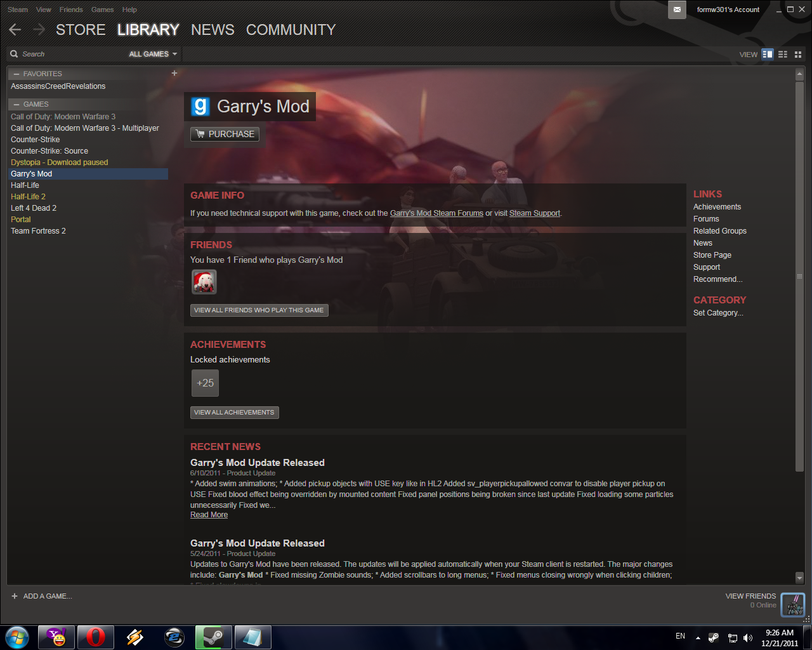Show hidden tray icons arrow
This screenshot has height=650, width=812.
point(698,637)
